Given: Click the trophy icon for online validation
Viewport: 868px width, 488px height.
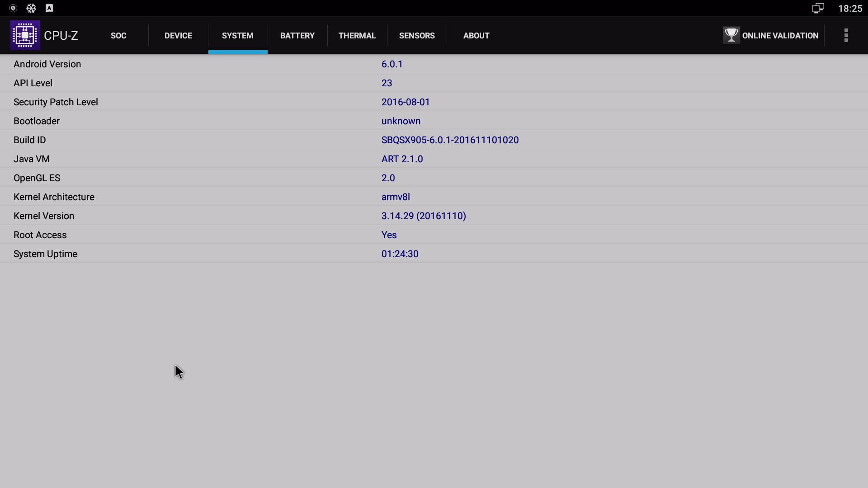Looking at the screenshot, I should pos(731,35).
